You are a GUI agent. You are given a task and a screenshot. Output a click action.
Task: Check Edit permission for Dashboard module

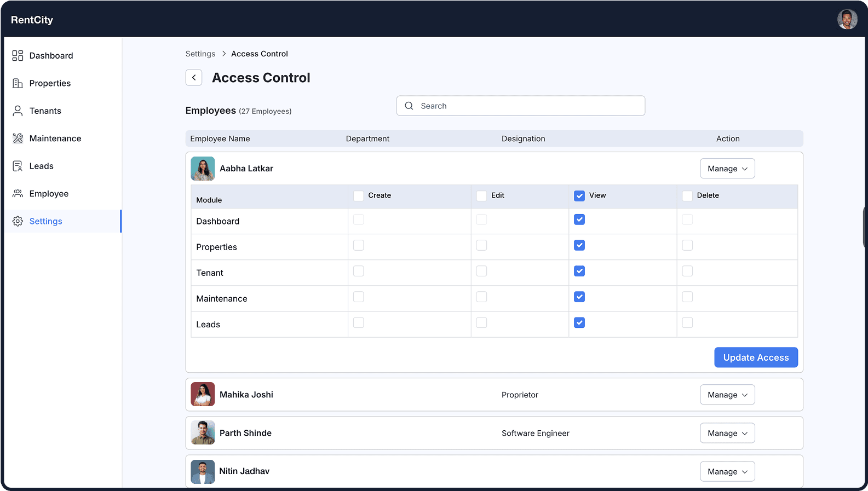pyautogui.click(x=481, y=219)
